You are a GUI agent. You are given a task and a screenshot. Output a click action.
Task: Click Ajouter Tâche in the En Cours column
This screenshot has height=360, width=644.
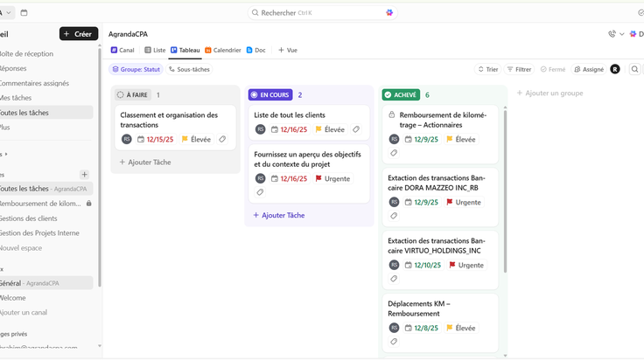(279, 215)
